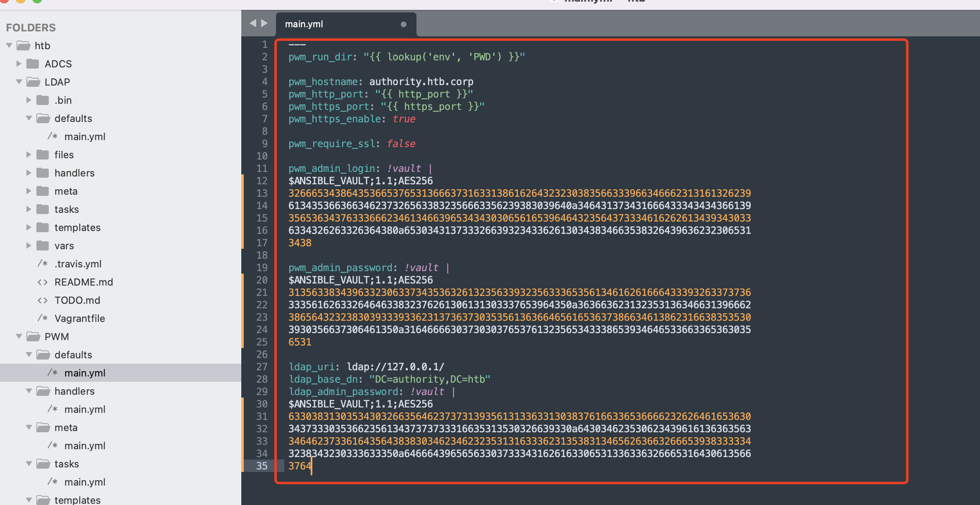Screen dimensions: 980x505
Task: Click the false value of pwm_require_ssl
Action: (401, 143)
